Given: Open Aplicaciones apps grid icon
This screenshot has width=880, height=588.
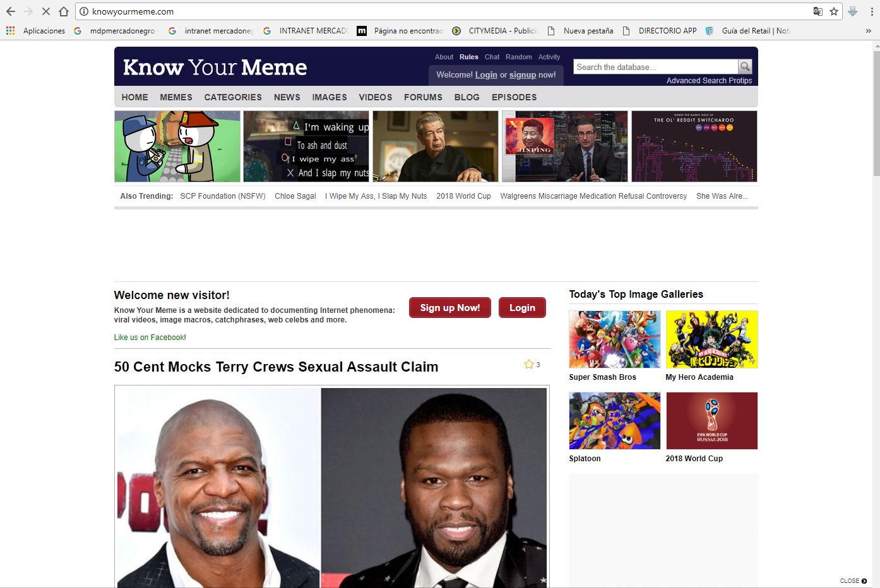Looking at the screenshot, I should click(x=10, y=30).
